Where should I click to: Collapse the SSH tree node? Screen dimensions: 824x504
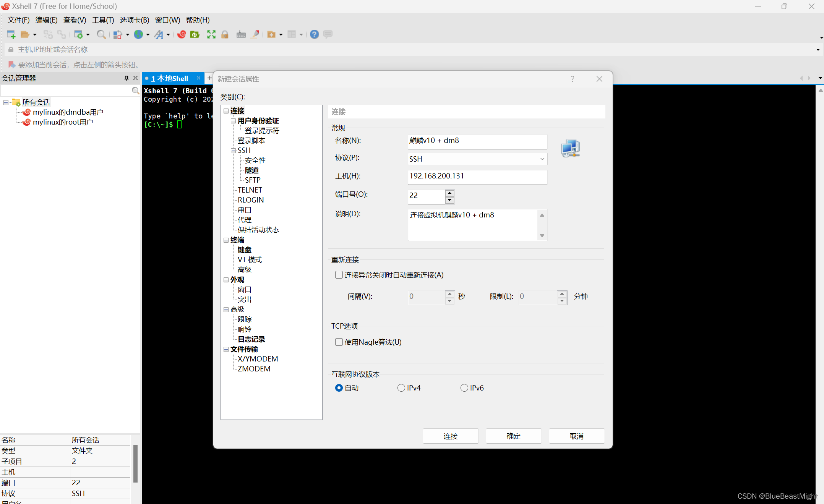tap(233, 151)
